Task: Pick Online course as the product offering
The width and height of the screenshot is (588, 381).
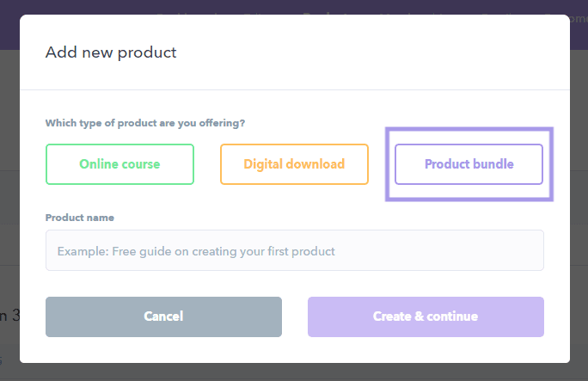Action: point(119,164)
